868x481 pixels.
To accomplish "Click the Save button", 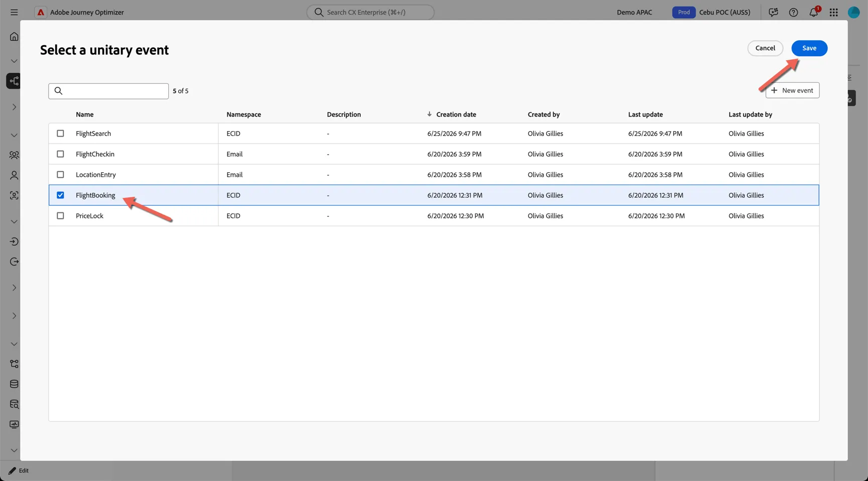I will click(x=809, y=48).
